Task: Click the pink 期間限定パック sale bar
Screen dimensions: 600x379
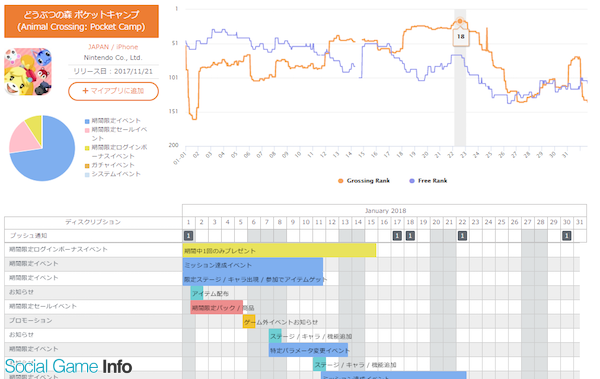Action: 217,307
